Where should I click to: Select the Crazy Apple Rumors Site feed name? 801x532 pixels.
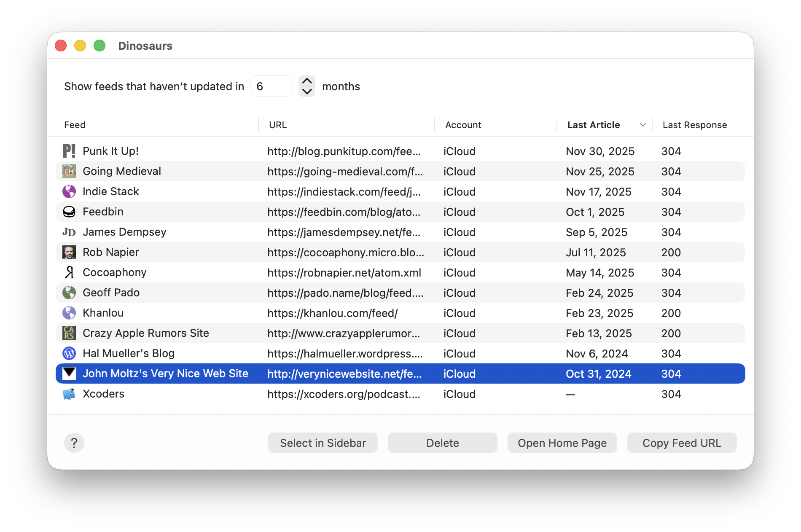coord(146,333)
